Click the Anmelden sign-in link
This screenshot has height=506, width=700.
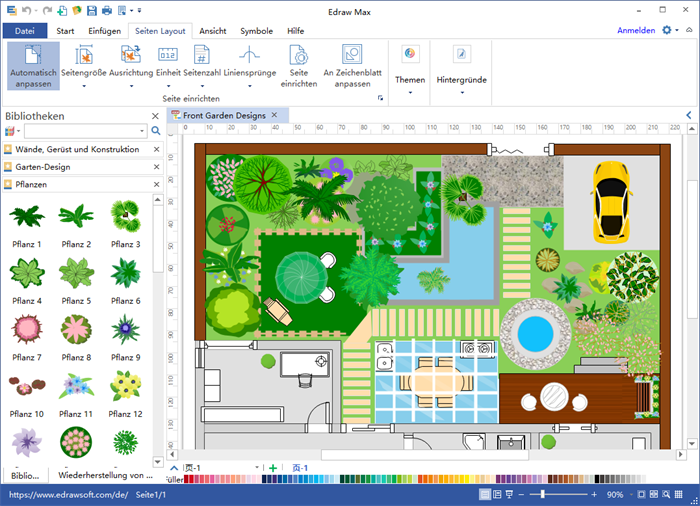636,31
